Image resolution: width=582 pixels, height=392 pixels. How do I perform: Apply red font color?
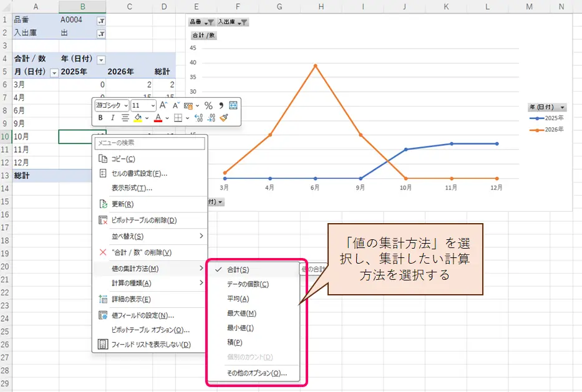coord(158,118)
